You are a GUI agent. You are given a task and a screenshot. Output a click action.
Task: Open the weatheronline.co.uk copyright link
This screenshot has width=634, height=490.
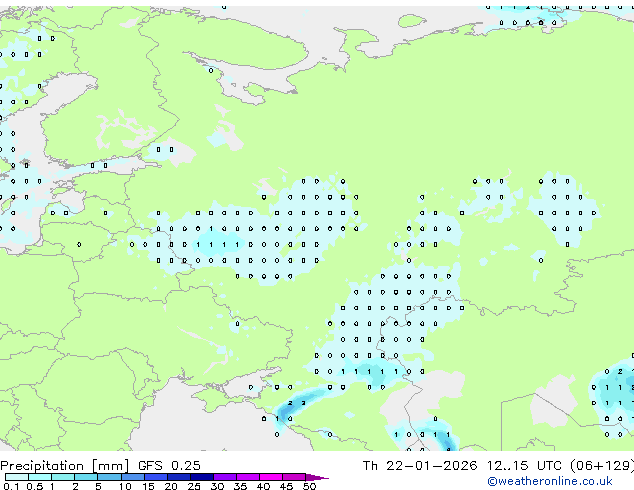(x=549, y=481)
